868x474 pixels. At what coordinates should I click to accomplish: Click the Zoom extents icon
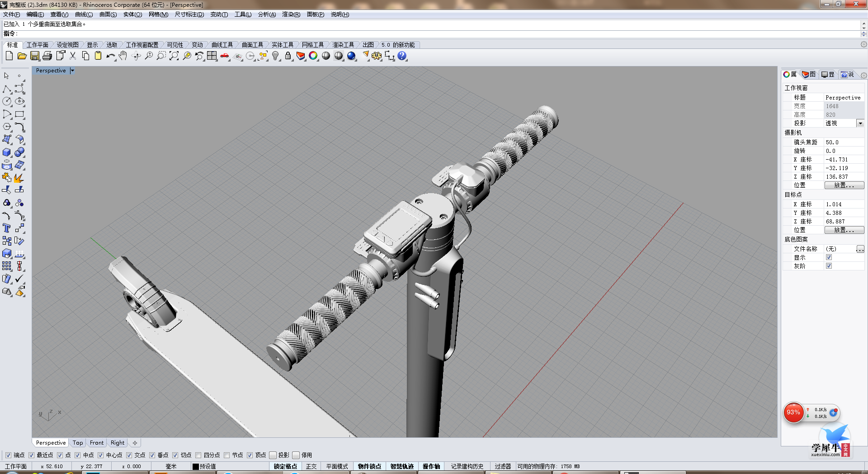[174, 56]
